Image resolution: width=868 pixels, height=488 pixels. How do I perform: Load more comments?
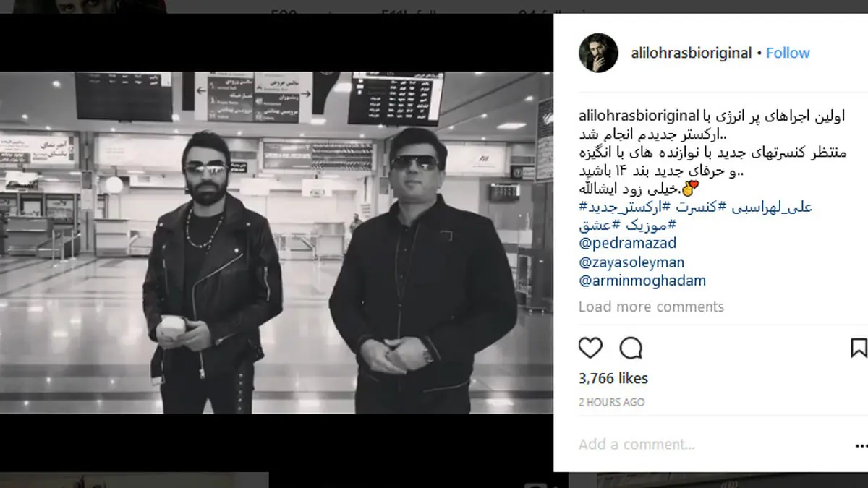(651, 307)
